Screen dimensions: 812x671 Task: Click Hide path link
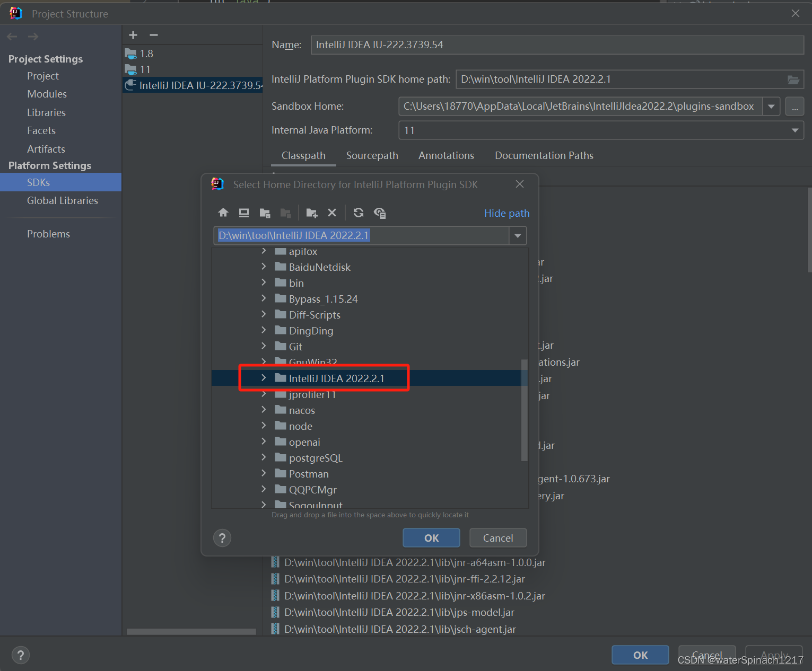[507, 213]
